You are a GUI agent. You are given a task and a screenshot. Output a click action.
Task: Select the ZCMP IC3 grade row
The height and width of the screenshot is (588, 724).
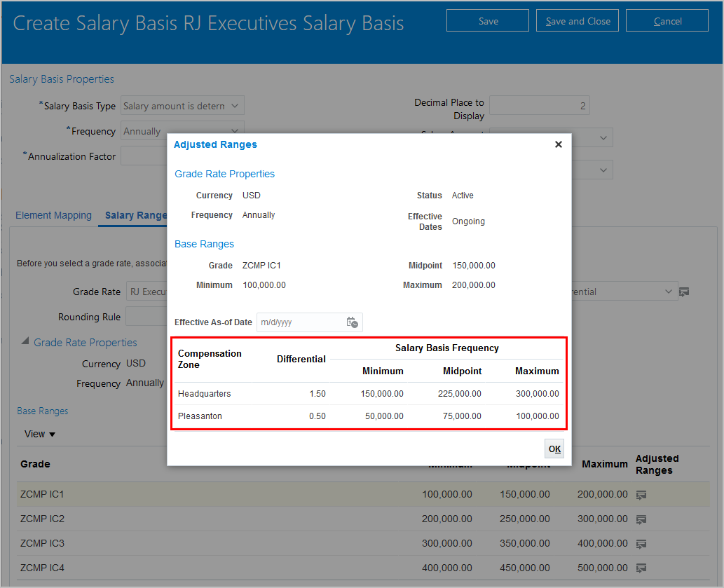(x=363, y=543)
